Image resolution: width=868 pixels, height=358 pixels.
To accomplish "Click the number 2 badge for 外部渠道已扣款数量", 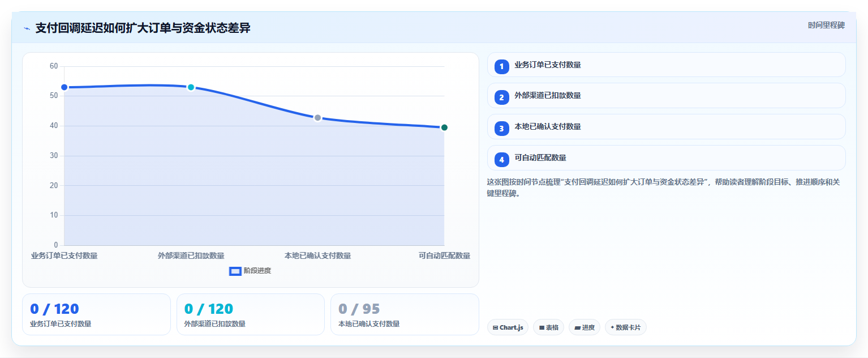I will (501, 97).
